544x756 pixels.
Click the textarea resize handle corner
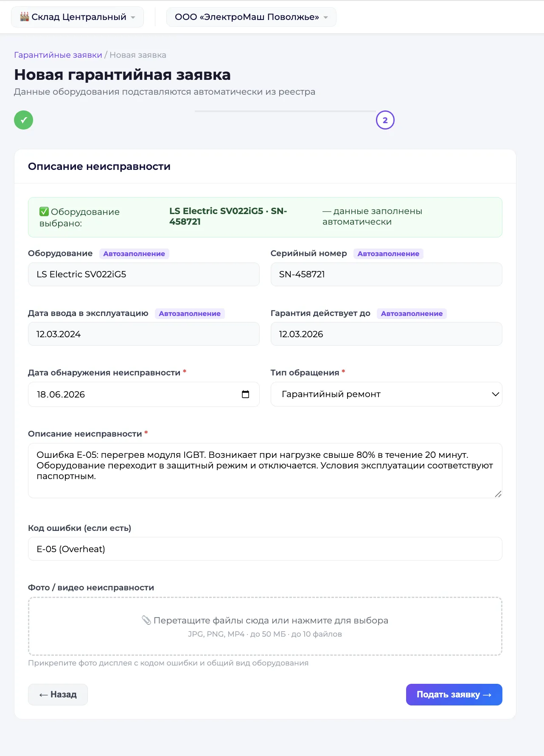click(x=498, y=494)
